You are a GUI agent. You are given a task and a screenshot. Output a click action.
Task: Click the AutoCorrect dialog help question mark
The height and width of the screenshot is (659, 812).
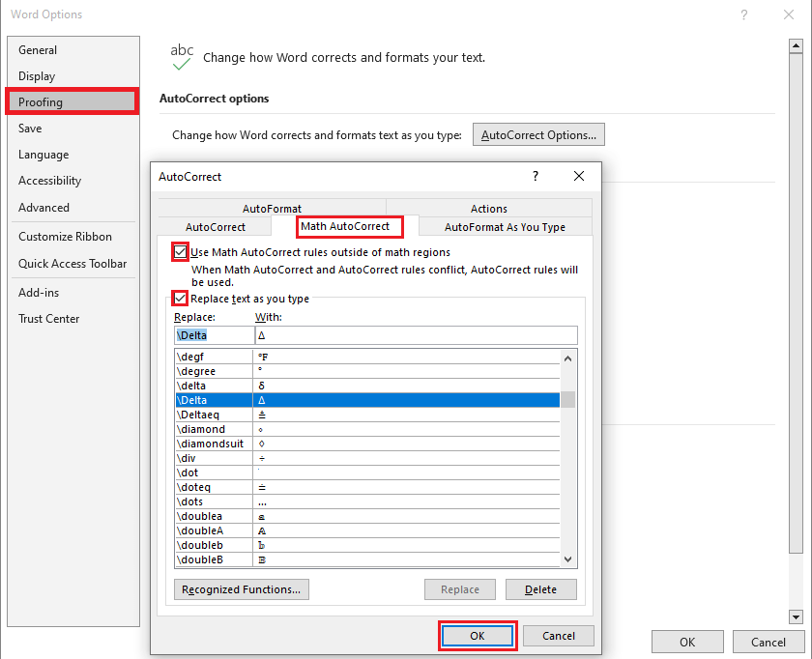(x=536, y=177)
